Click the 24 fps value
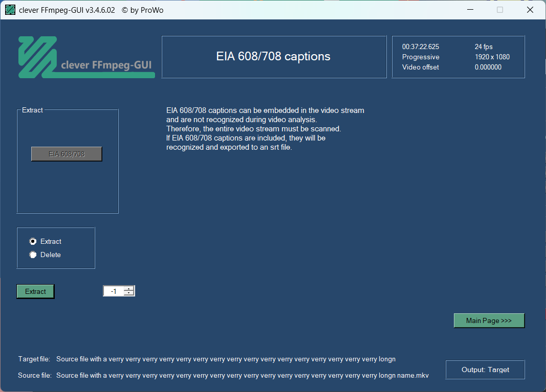This screenshot has width=546, height=392. [x=484, y=47]
